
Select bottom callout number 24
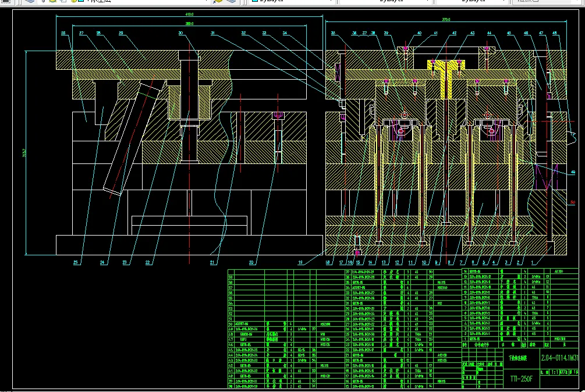pyautogui.click(x=102, y=262)
